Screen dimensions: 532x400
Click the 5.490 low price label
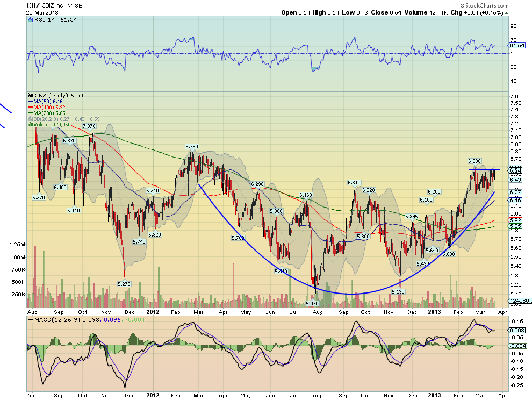423,263
